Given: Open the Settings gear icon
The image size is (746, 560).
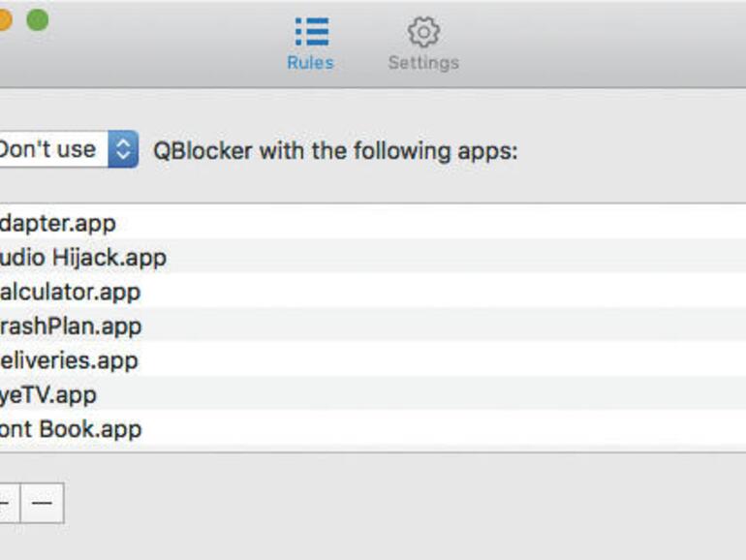Looking at the screenshot, I should coord(423,32).
